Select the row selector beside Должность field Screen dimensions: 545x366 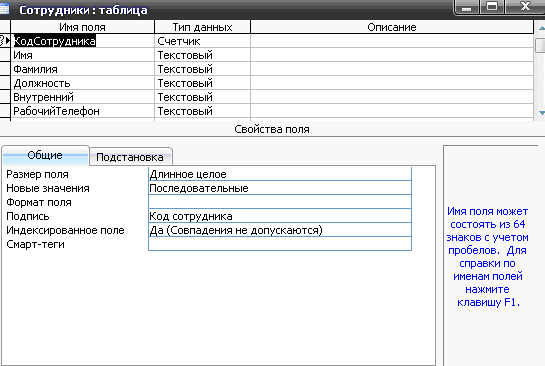5,83
